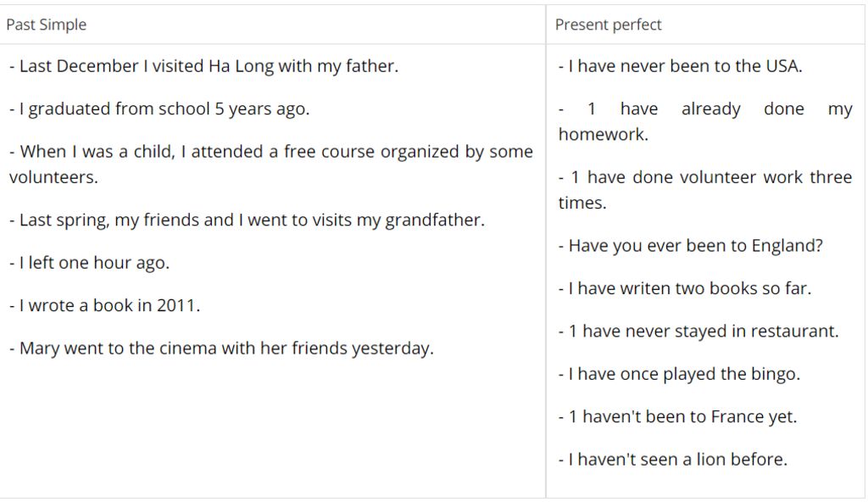The image size is (868, 502).
Task: Select 'never stayed in restaurant' sentence
Action: 698,331
